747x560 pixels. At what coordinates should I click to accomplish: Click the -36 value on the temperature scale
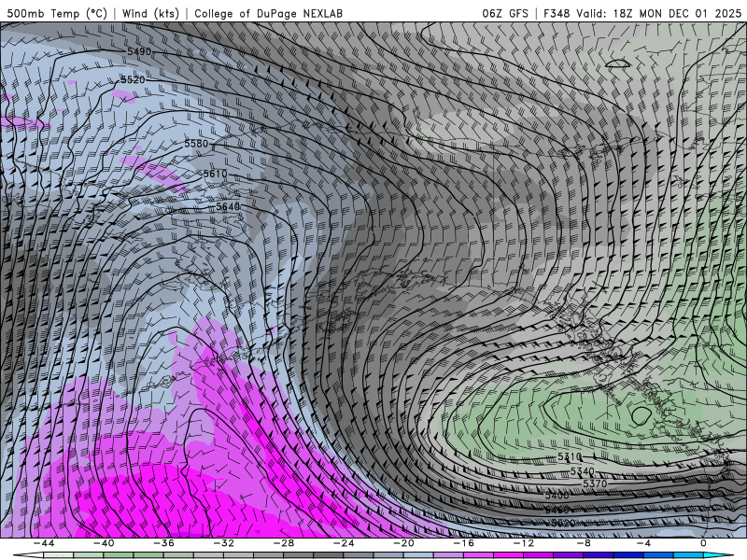163,543
